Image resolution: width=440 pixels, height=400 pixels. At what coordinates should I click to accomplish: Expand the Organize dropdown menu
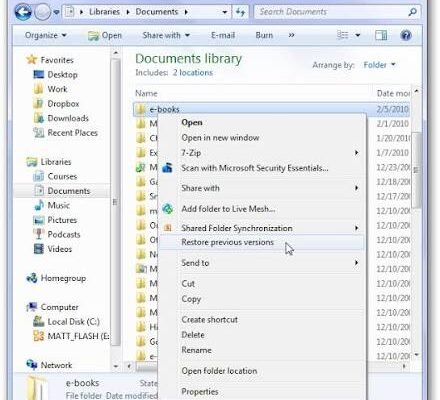[x=46, y=35]
